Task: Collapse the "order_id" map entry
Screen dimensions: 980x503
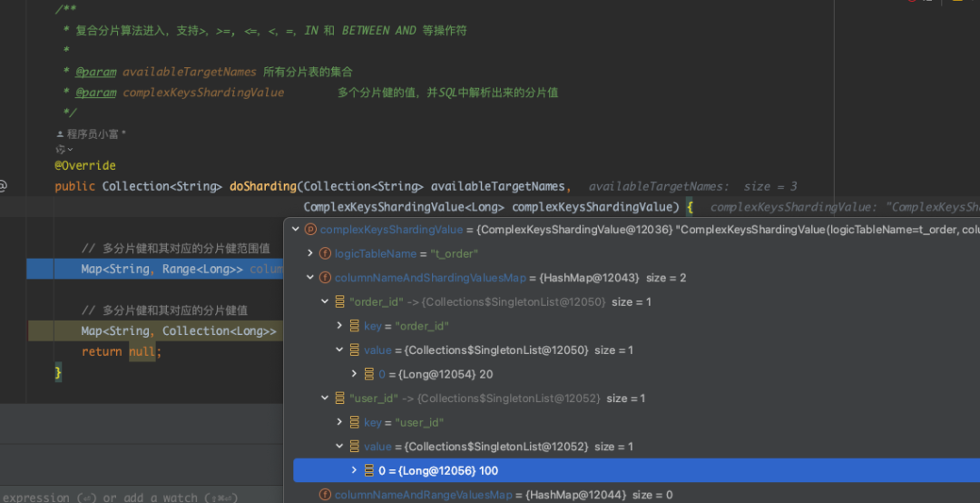Action: (x=324, y=301)
